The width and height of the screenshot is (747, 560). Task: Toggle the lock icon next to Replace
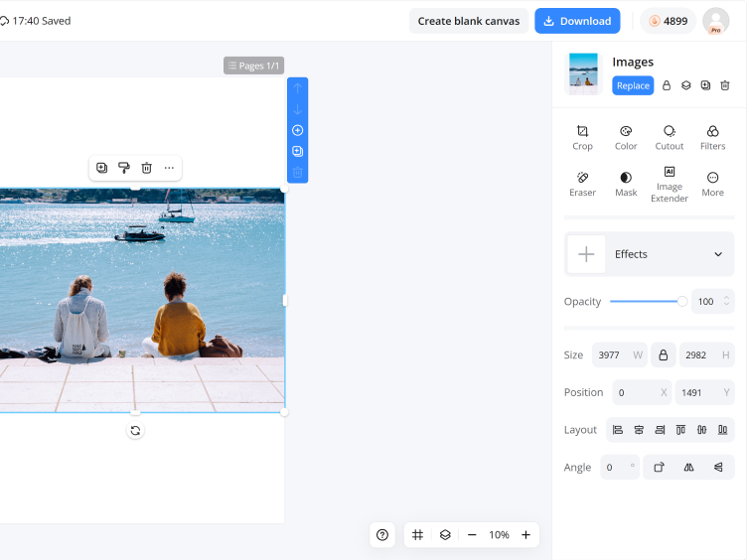[x=666, y=85]
